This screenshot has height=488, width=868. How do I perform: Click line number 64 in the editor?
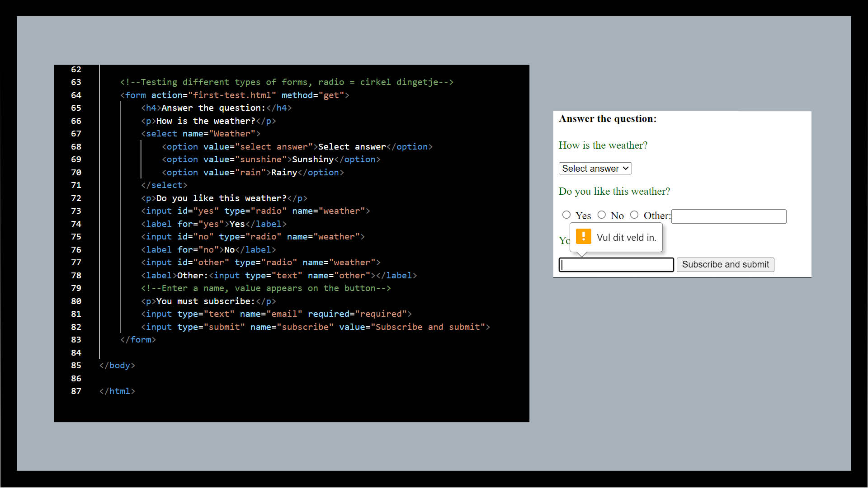pos(76,95)
